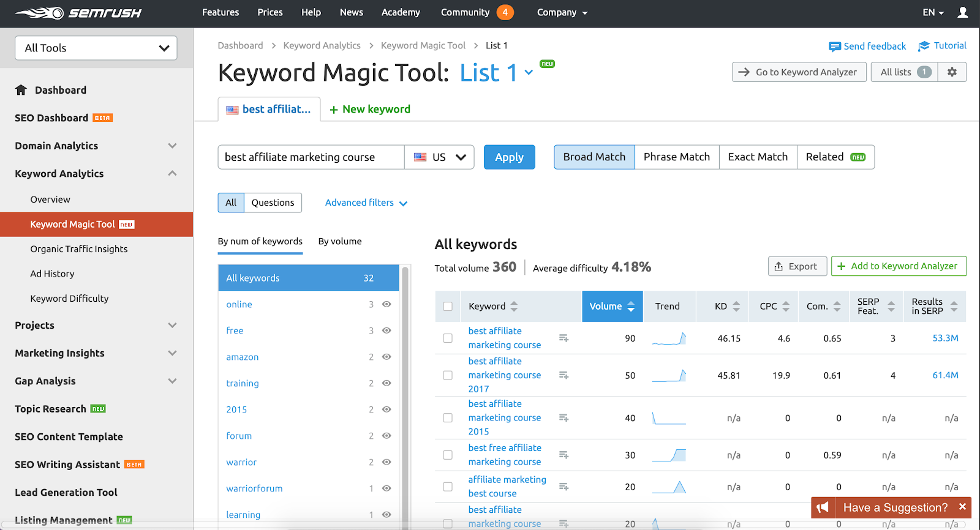View trend chart for 90 volume keyword
Viewport: 980px width, 530px height.
tap(669, 338)
